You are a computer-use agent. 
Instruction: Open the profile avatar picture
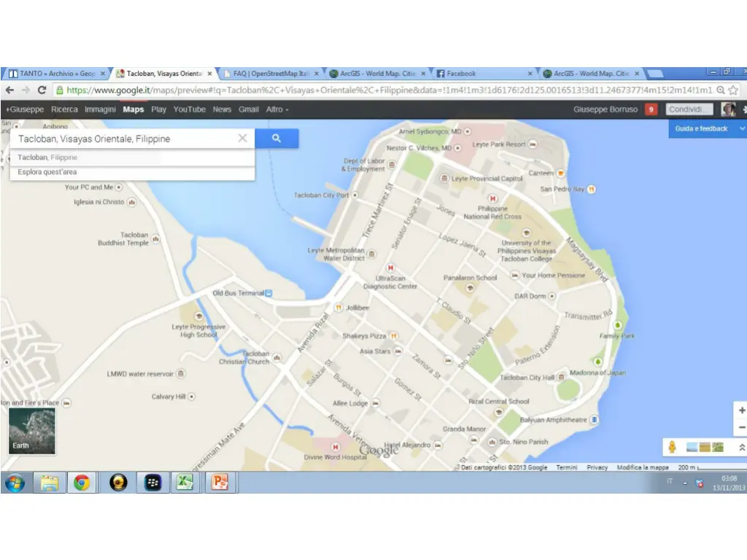tap(727, 109)
